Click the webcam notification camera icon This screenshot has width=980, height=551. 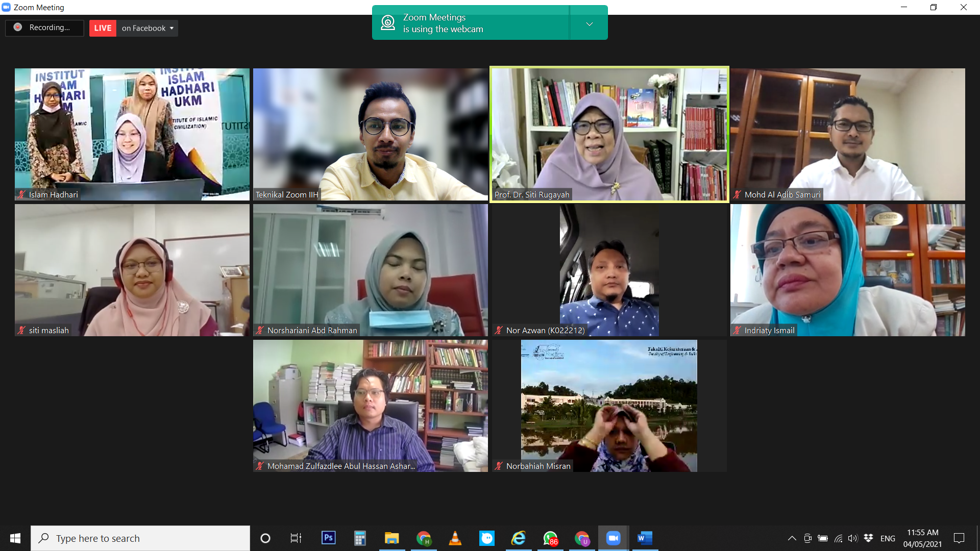point(388,23)
